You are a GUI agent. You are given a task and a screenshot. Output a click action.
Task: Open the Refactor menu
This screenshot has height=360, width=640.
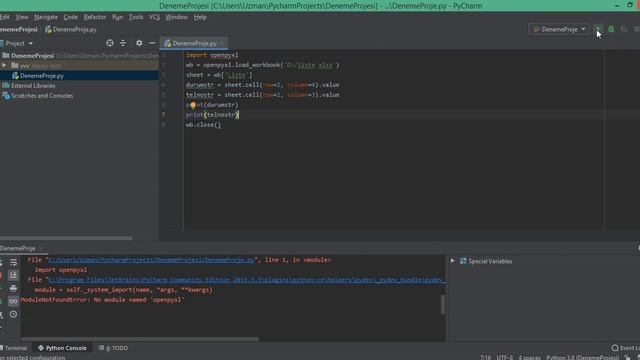[x=95, y=17]
